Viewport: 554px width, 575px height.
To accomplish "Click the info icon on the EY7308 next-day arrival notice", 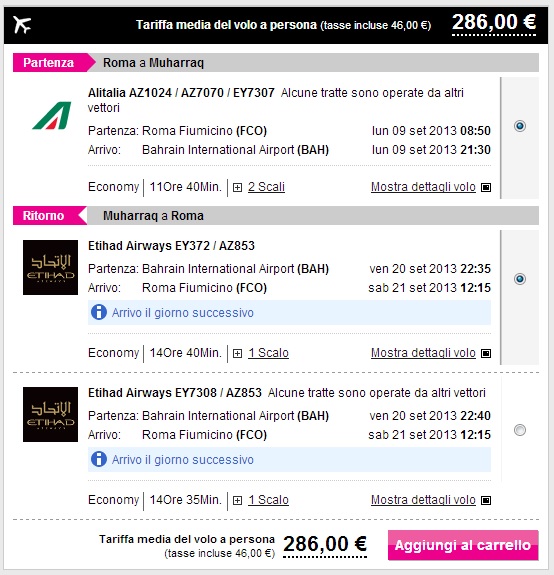I will click(x=99, y=459).
